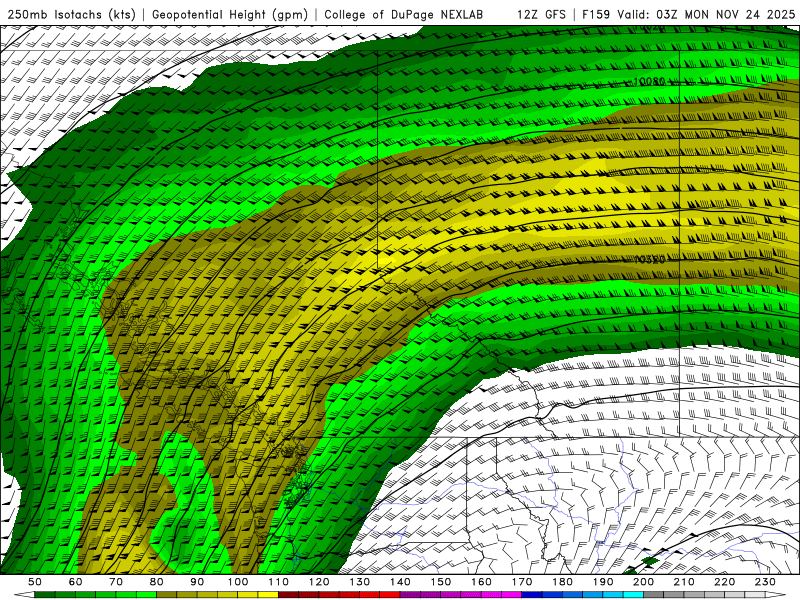Click the legend value 210

[x=684, y=582]
